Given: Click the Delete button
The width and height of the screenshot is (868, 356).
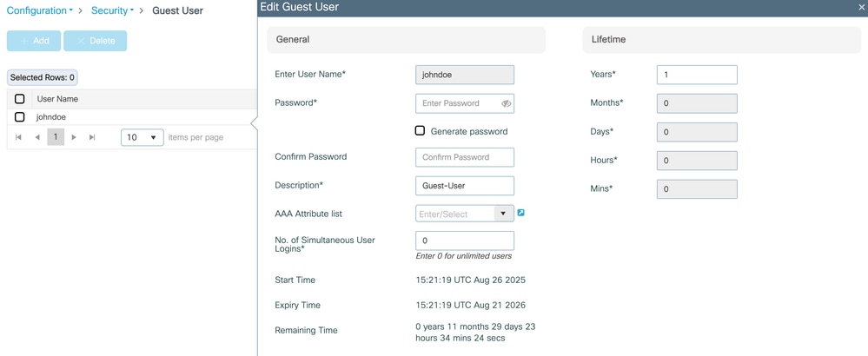Looking at the screenshot, I should pyautogui.click(x=96, y=41).
